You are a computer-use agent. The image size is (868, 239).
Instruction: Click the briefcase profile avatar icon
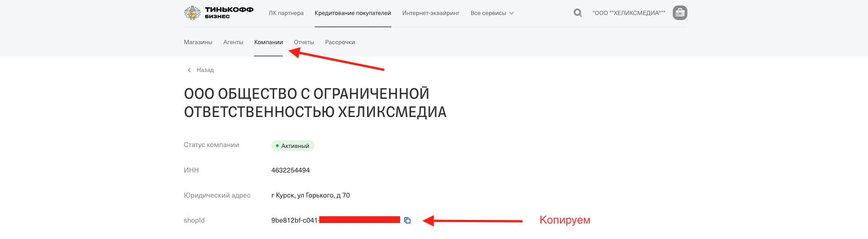(x=680, y=13)
